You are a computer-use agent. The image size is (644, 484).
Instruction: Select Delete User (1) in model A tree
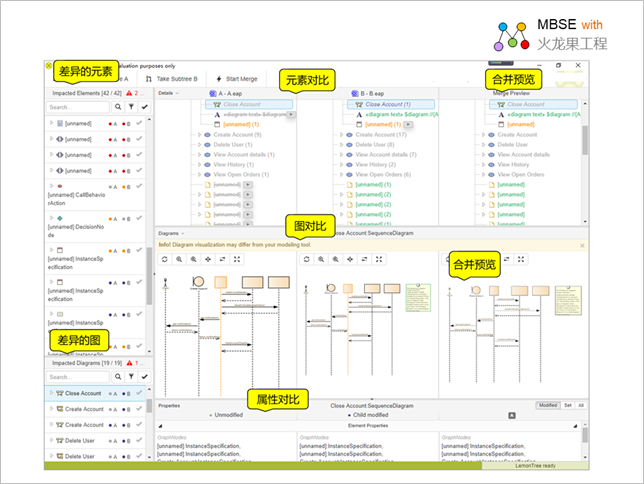pyautogui.click(x=230, y=145)
